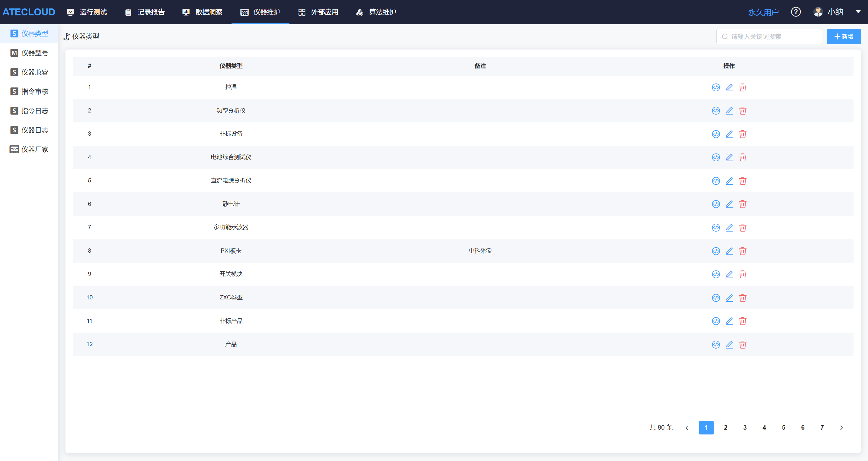Click the 小纳 user avatar
This screenshot has width=868, height=461.
click(x=818, y=12)
